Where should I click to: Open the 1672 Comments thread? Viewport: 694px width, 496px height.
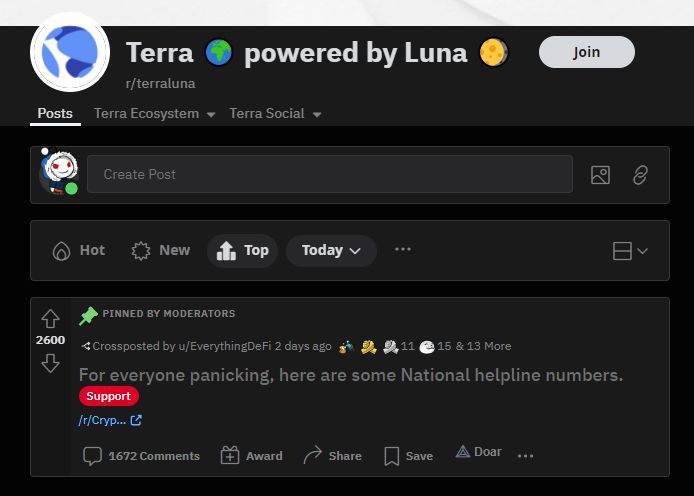click(x=141, y=456)
